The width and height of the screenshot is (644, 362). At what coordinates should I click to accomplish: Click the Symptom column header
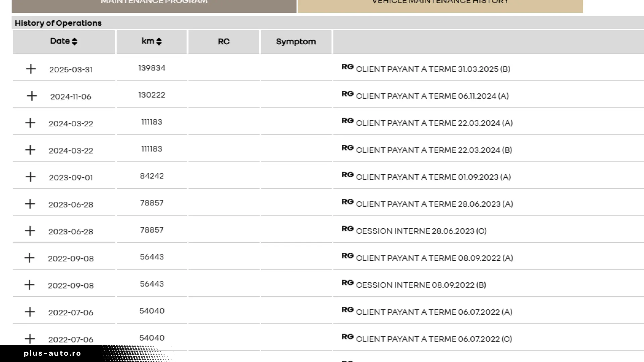296,42
